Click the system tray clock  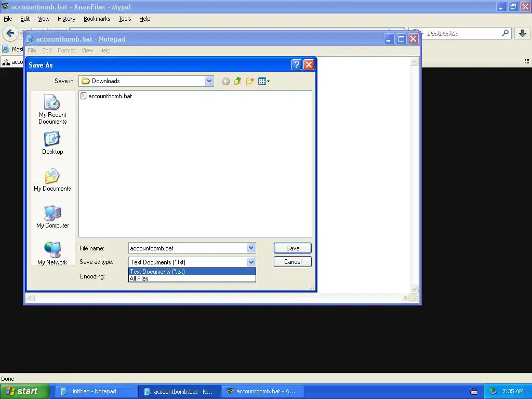click(513, 391)
